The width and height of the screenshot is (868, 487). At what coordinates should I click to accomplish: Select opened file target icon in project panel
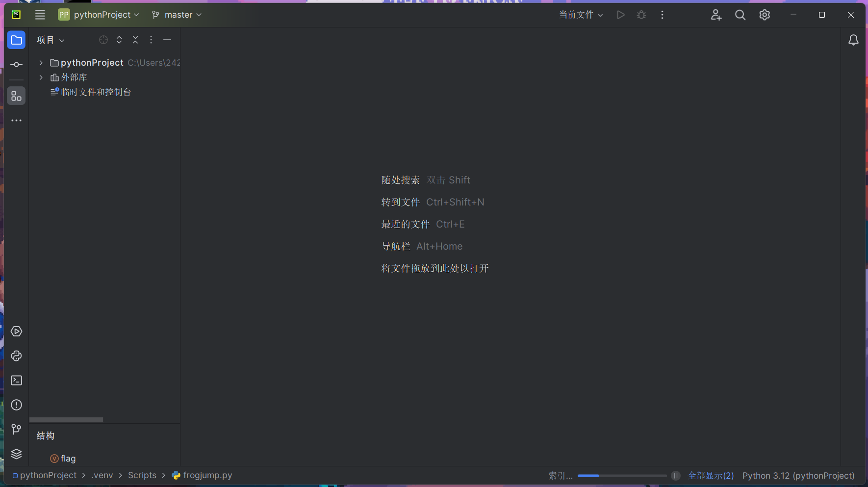(103, 40)
